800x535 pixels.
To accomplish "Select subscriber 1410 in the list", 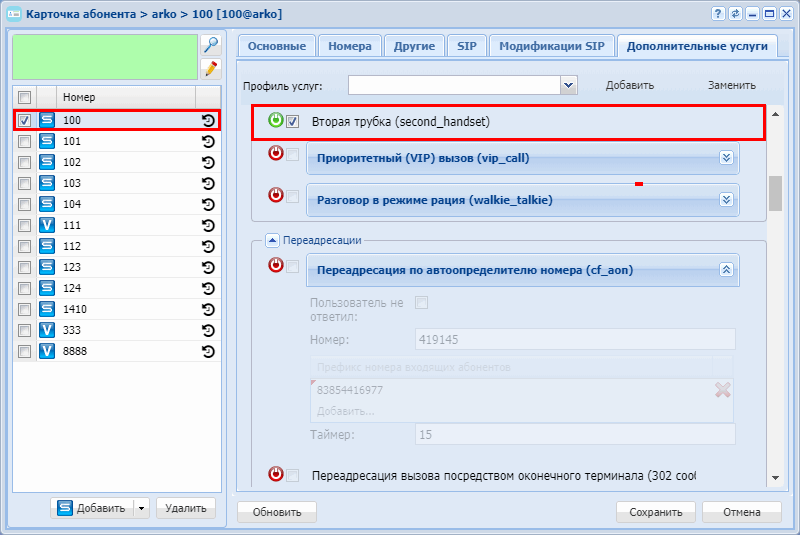I will [x=75, y=309].
